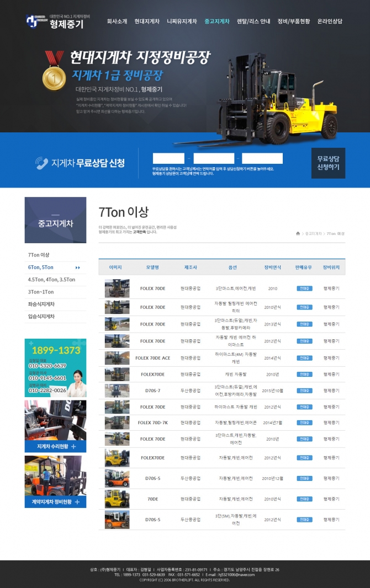Click the year cell 2014년7월

272,423
